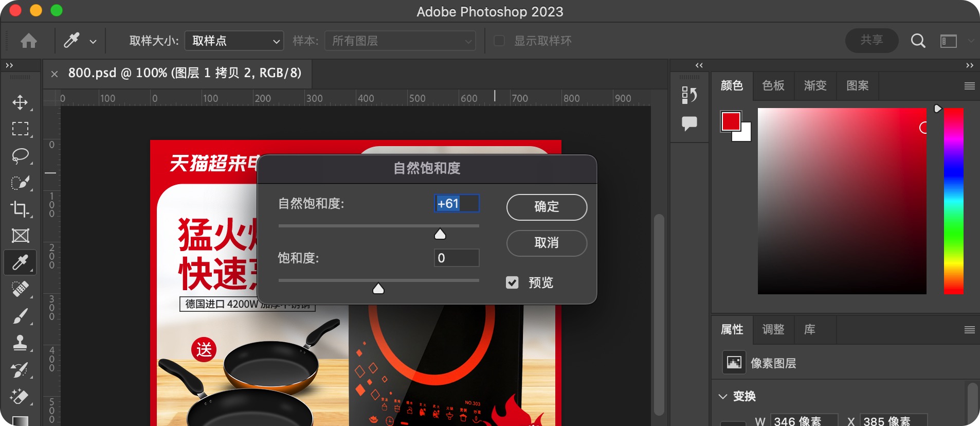Switch to the 属性 tab
Screen dimensions: 980x426
[x=732, y=329]
